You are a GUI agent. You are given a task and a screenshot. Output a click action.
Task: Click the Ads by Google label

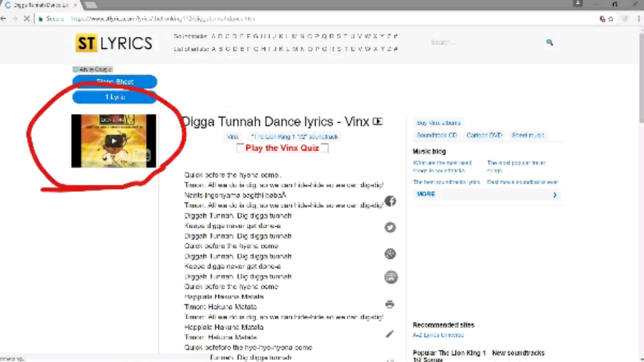click(93, 69)
